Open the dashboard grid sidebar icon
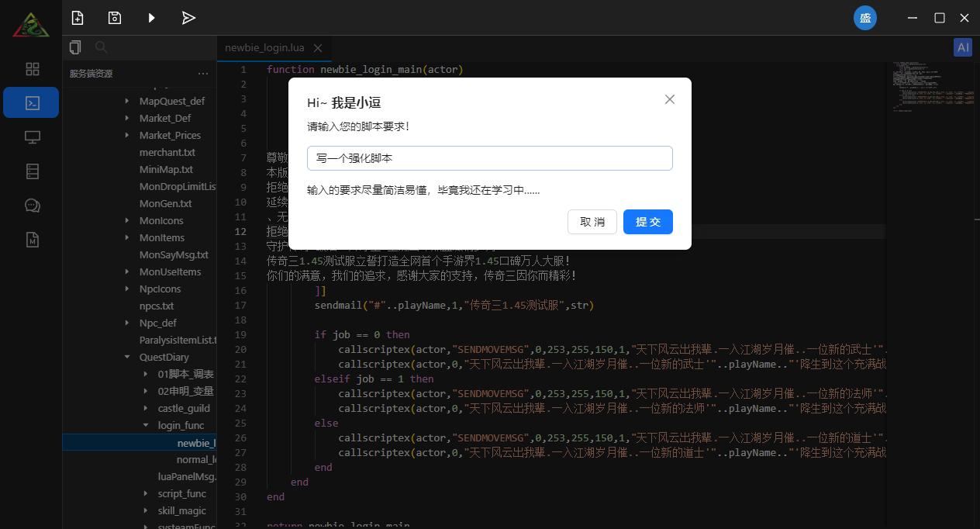980x529 pixels. pos(31,68)
